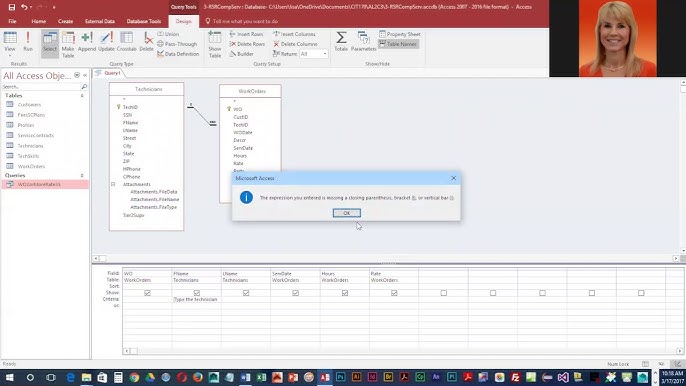Collapse the Tables group in navigation pane
Screen dimensions: 686x386
pos(82,95)
